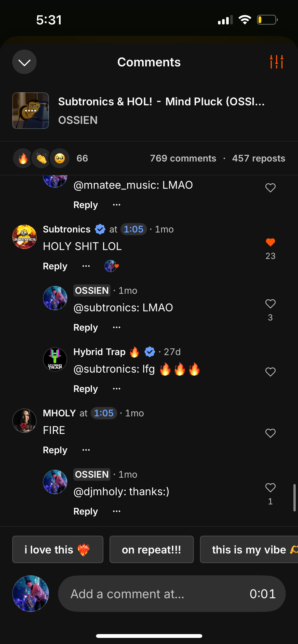The image size is (298, 644).
Task: Open more options on MHOLY's FIRE comment
Action: click(x=86, y=450)
